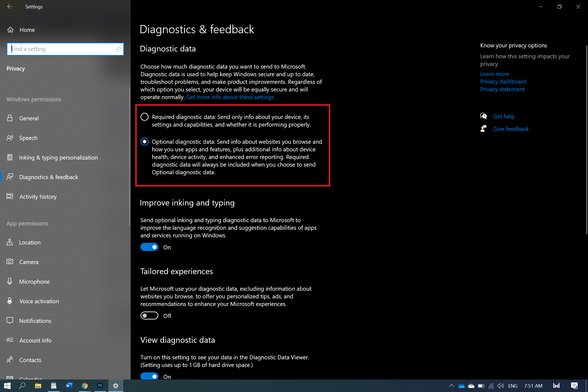Click the Give feedback person icon
Image resolution: width=588 pixels, height=392 pixels.
[483, 129]
